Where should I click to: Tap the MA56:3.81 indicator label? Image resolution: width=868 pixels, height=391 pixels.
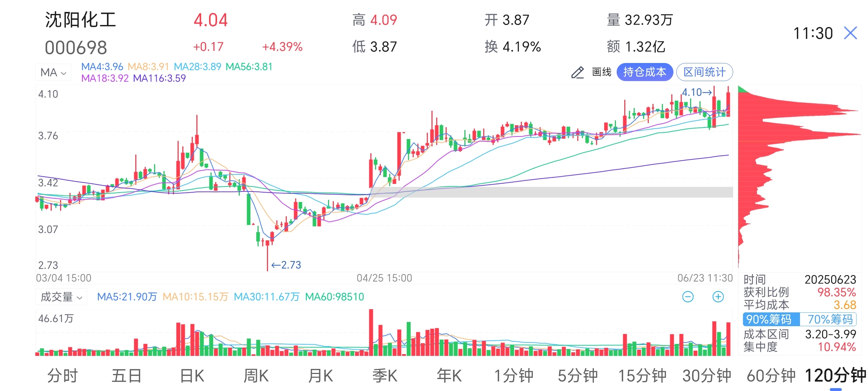tap(249, 67)
